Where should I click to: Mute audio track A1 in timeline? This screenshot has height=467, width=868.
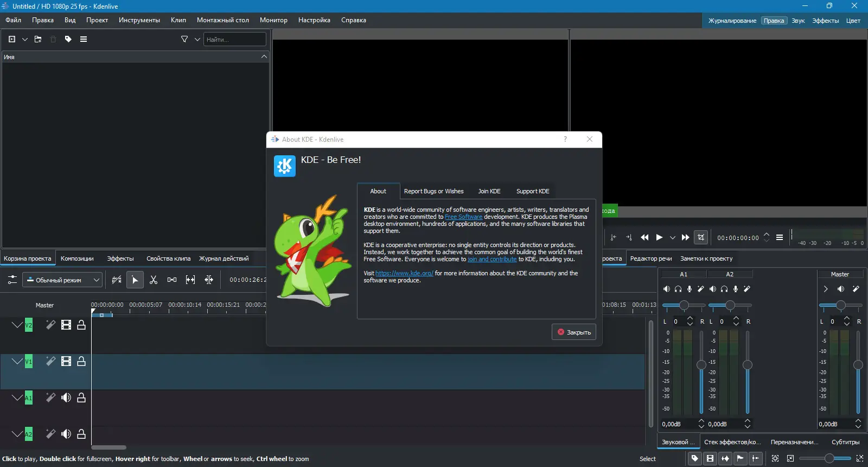pyautogui.click(x=66, y=397)
